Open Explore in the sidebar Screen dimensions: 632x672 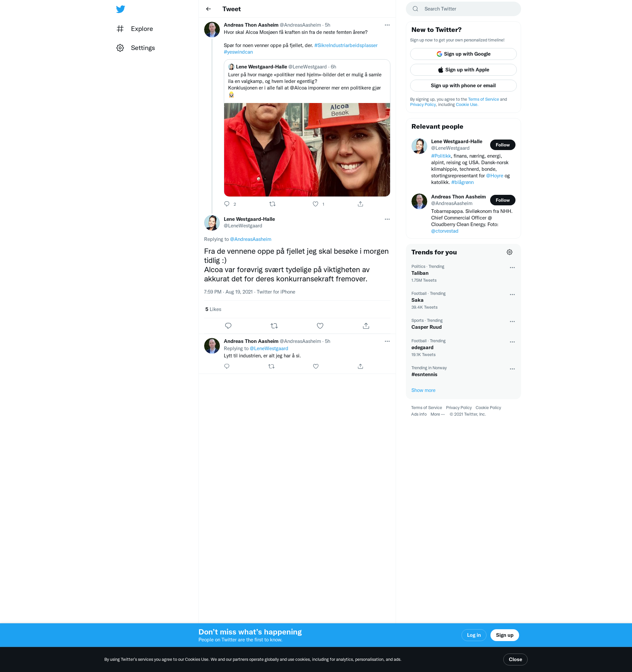[x=135, y=29]
